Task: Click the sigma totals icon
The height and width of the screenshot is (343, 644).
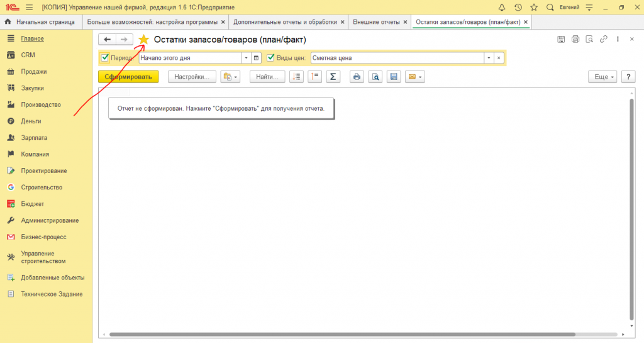Action: pyautogui.click(x=333, y=77)
